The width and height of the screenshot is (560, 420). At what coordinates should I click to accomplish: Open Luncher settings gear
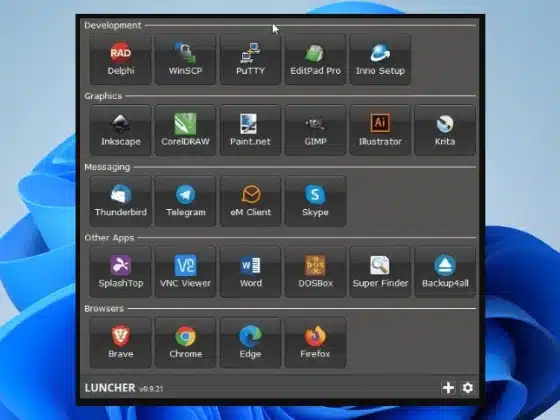point(468,388)
